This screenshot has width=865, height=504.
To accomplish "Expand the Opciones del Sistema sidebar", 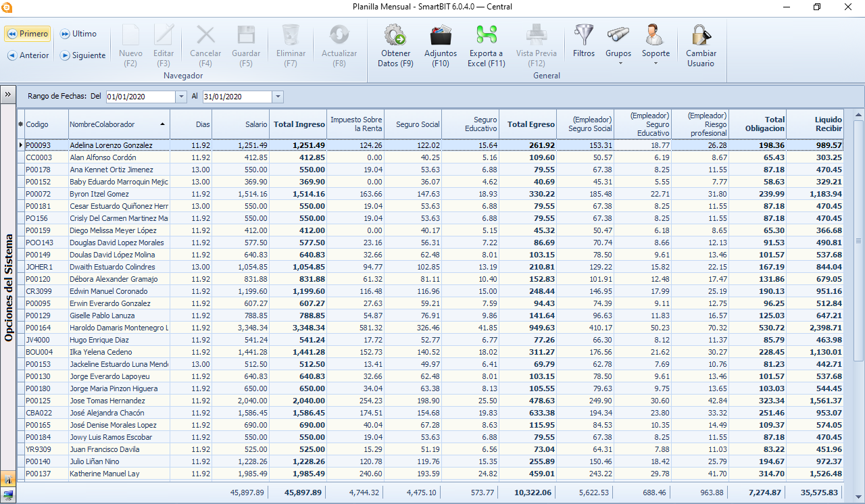I will click(7, 95).
